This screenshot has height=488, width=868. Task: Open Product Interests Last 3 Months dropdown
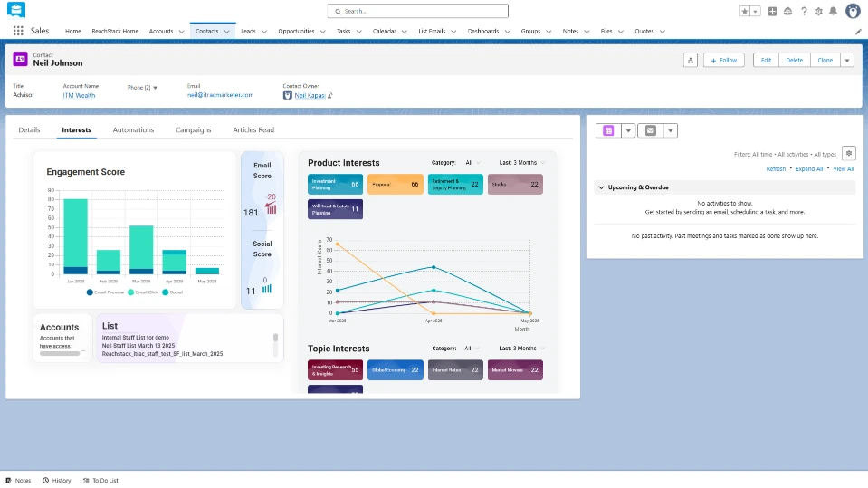(x=522, y=163)
